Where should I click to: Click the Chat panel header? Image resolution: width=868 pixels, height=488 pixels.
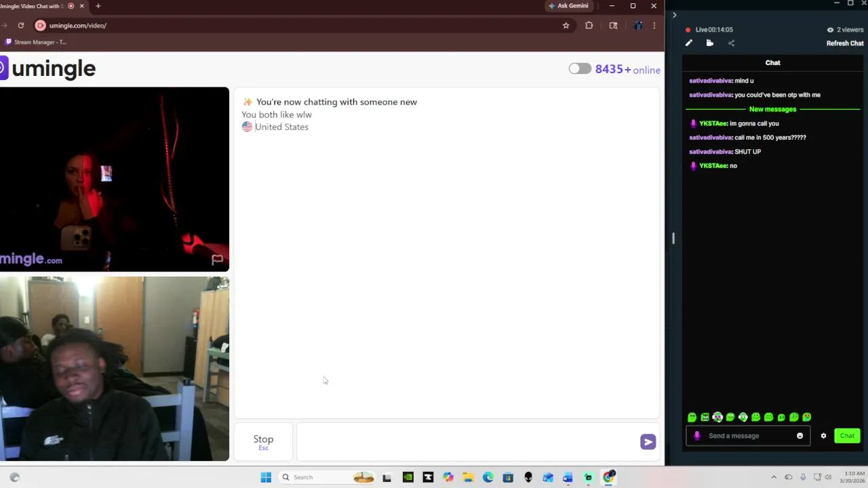(x=772, y=62)
